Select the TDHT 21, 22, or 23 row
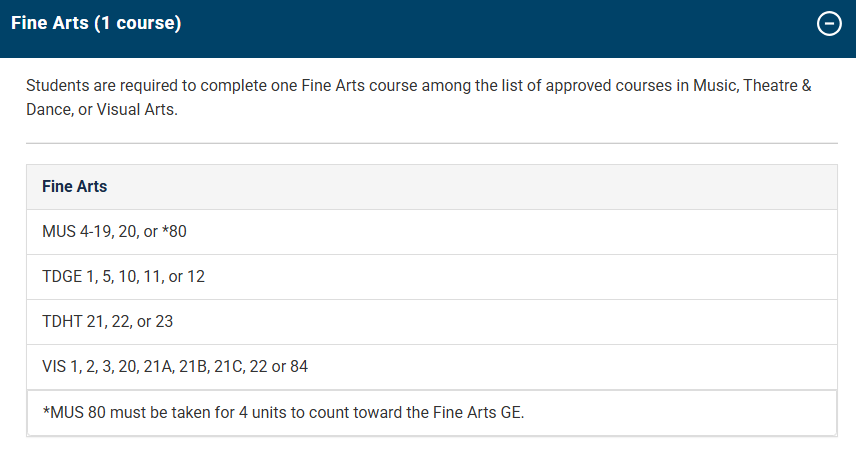The width and height of the screenshot is (856, 456). (x=109, y=322)
